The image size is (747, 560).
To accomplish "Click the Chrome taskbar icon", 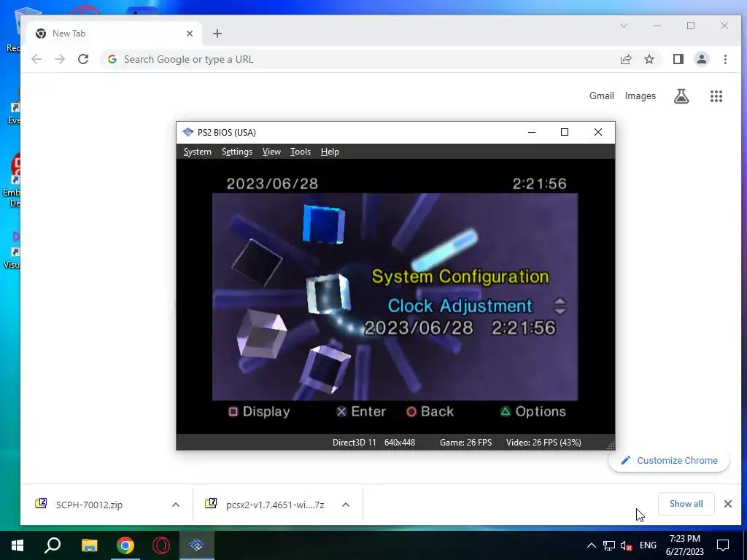I will coord(125,545).
